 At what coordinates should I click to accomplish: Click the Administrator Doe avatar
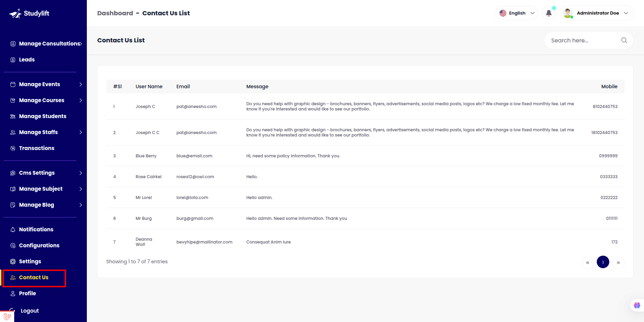(x=568, y=13)
